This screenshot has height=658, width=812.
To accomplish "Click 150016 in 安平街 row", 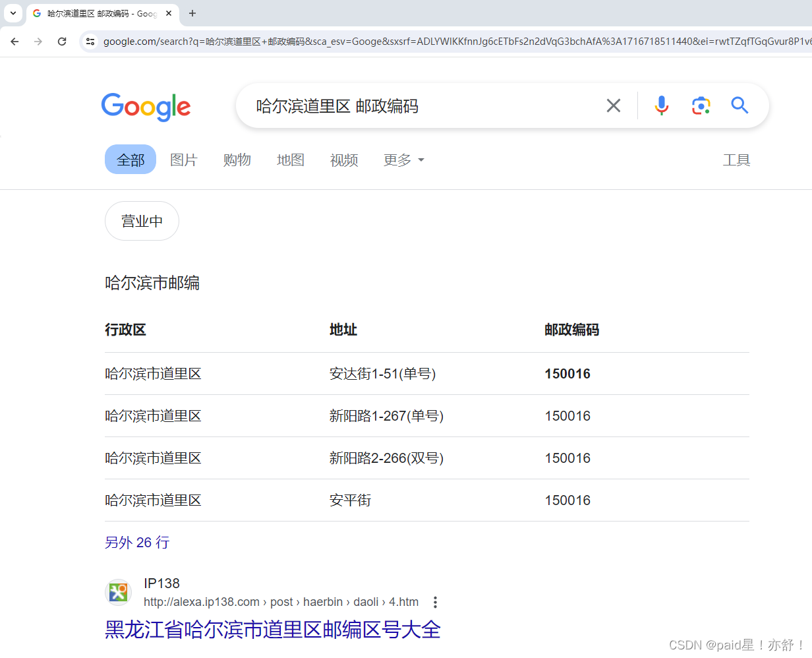I will click(567, 500).
